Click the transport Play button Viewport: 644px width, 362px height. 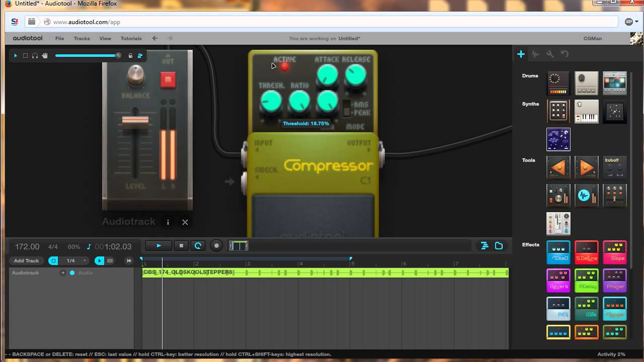pyautogui.click(x=158, y=246)
